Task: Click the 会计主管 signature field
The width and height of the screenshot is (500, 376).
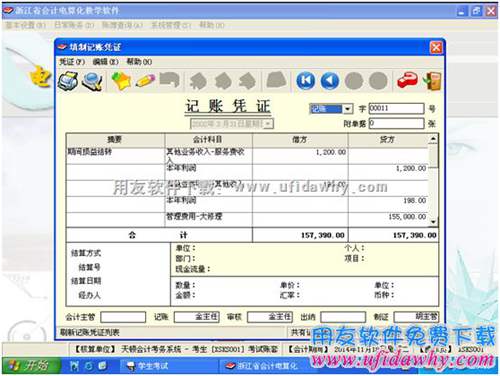Action: click(x=123, y=317)
